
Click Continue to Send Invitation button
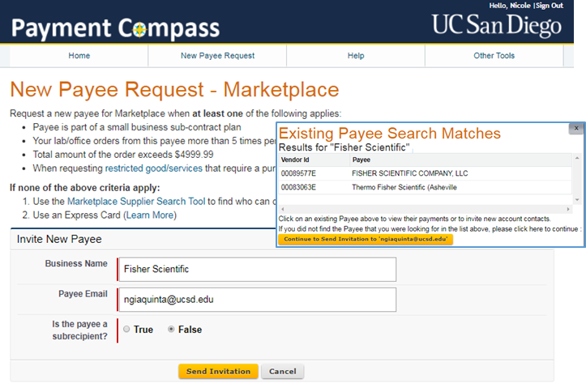click(x=366, y=239)
